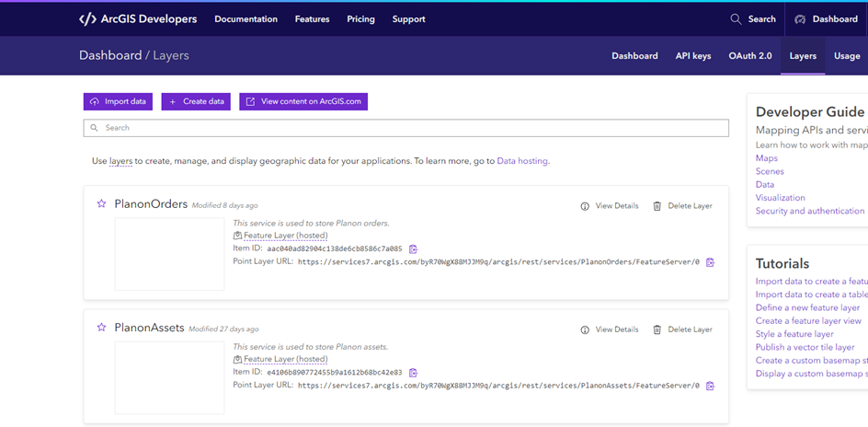Open 'Publish a vector tile layer' tutorial
868x427 pixels.
pos(805,347)
